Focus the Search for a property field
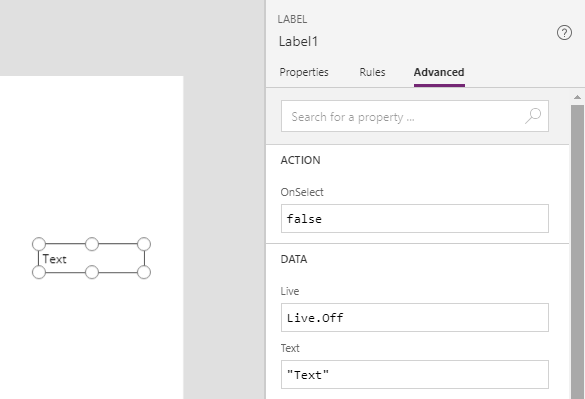 [x=414, y=116]
